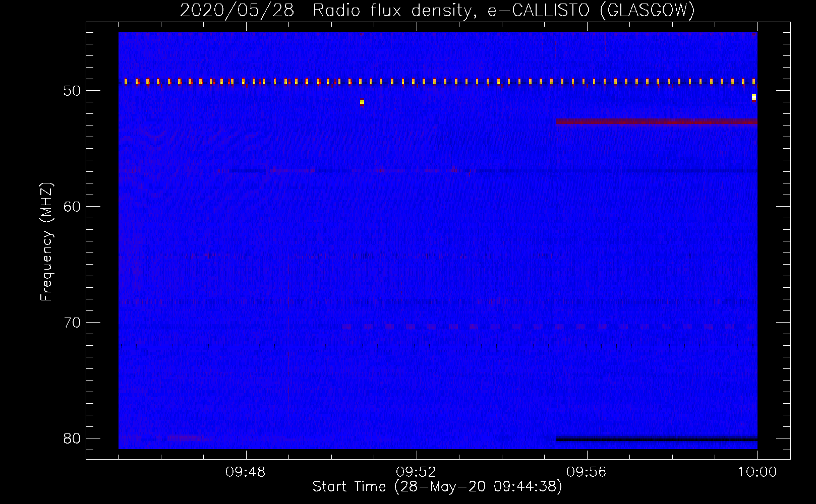The height and width of the screenshot is (504, 816).
Task: Click the 'Start Time (28-May-20 09:44:38)' axis label
Action: (437, 487)
